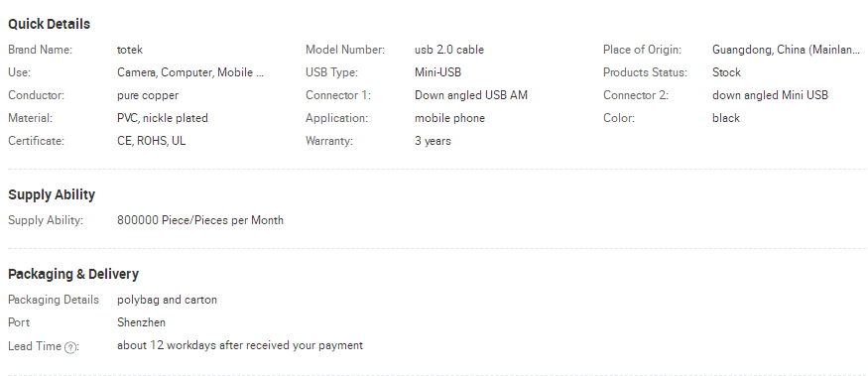Click the Shenzhen port value
This screenshot has width=868, height=376.
pos(141,322)
